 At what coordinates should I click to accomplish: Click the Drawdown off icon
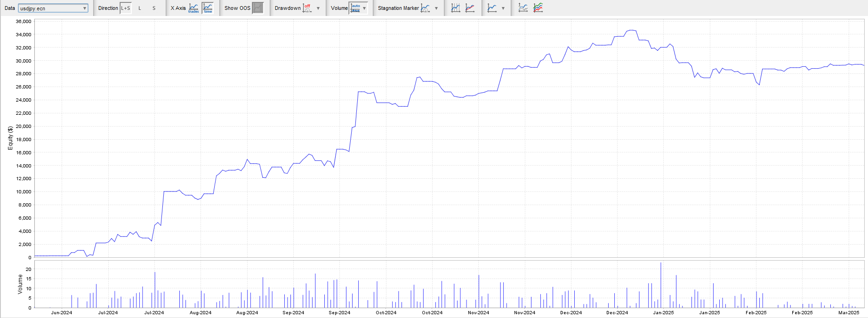pyautogui.click(x=307, y=8)
